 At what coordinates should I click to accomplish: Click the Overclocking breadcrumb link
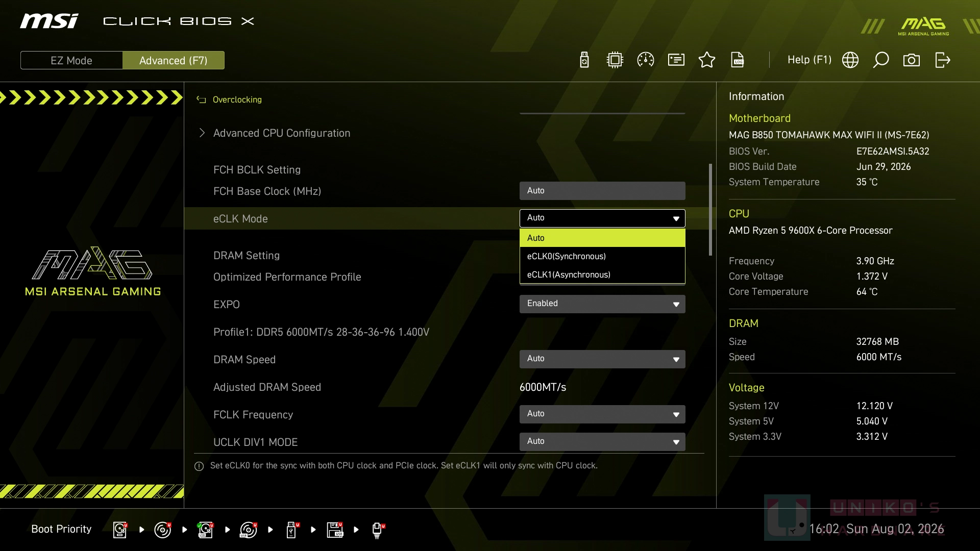(x=237, y=100)
